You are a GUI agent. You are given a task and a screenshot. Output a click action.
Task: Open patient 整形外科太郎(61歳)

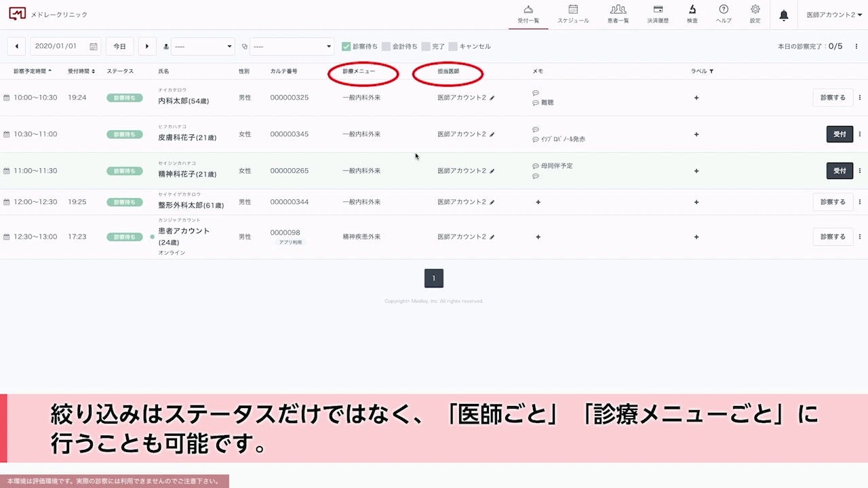[191, 205]
